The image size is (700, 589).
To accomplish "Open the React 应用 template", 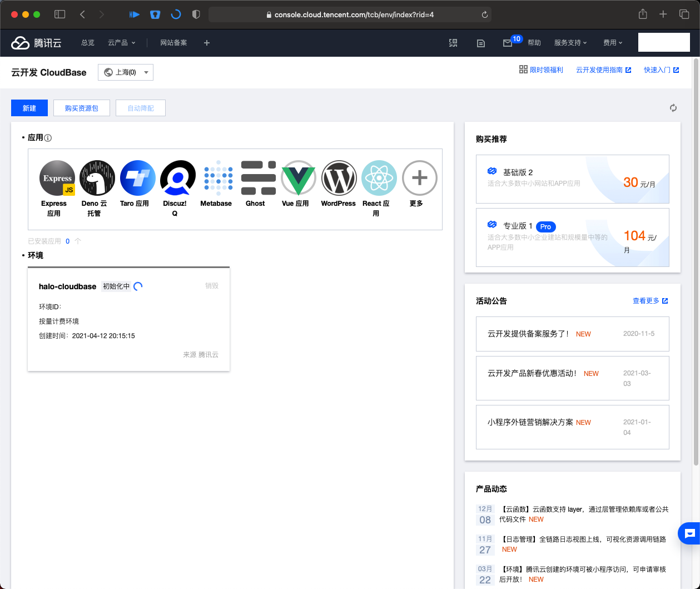I will (x=379, y=178).
